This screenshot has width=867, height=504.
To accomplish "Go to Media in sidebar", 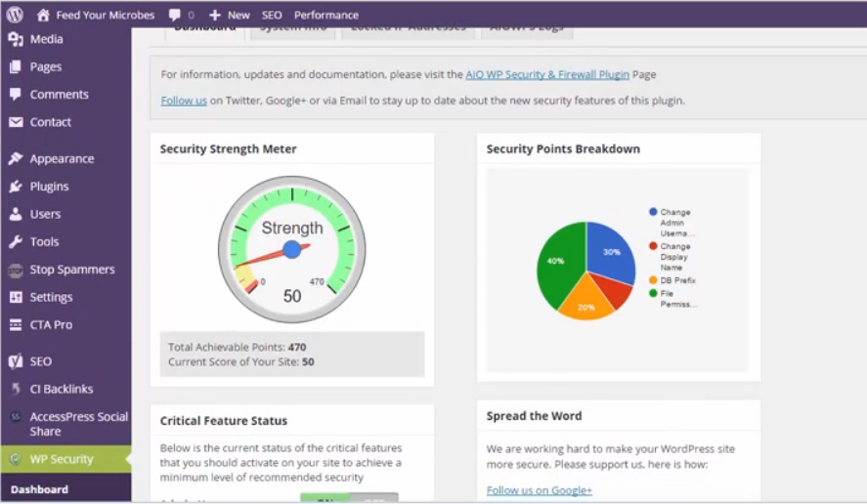I will pyautogui.click(x=47, y=39).
